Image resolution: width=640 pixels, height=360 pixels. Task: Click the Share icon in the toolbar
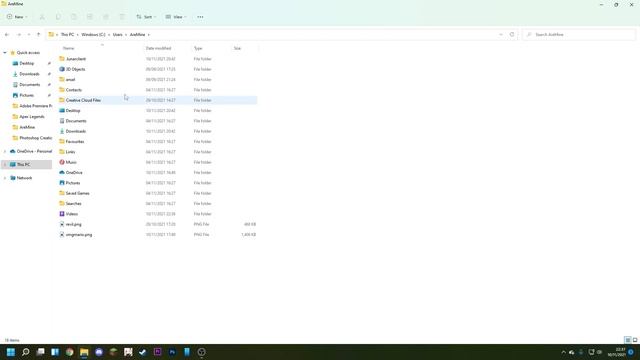tap(106, 17)
